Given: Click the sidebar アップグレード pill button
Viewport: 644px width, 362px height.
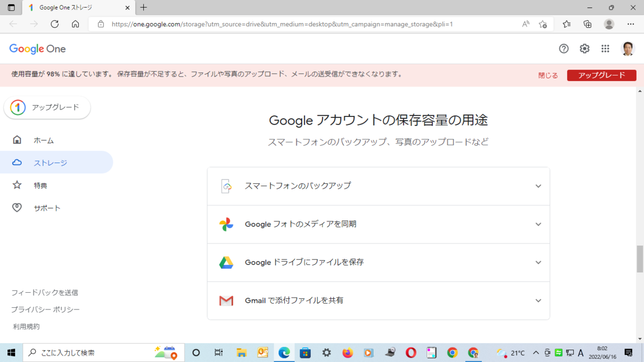Looking at the screenshot, I should (x=47, y=107).
